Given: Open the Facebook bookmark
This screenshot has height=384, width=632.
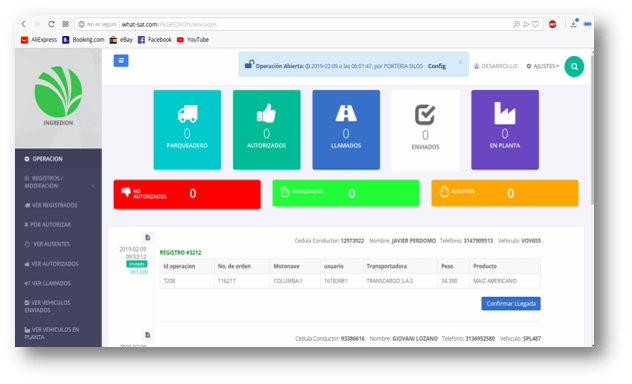Looking at the screenshot, I should (155, 39).
